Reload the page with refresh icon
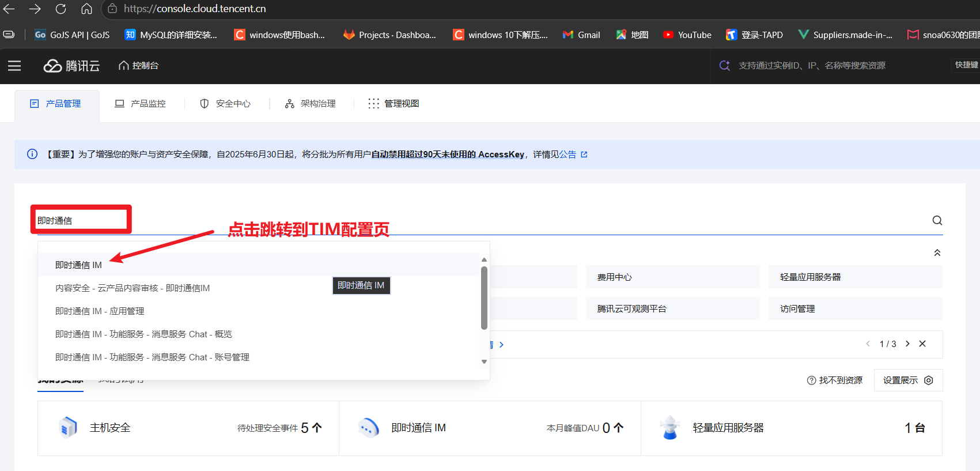 coord(60,9)
